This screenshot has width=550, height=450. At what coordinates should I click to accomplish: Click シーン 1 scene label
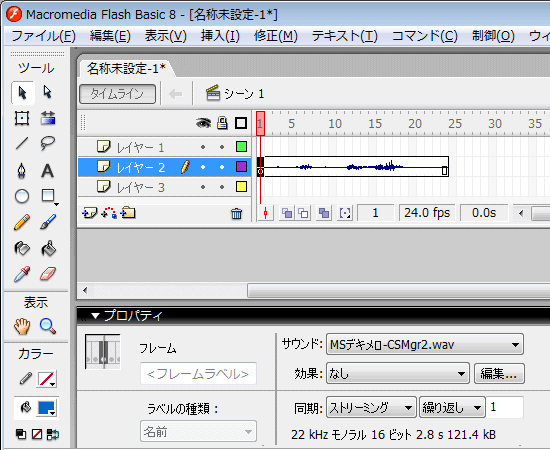(244, 94)
